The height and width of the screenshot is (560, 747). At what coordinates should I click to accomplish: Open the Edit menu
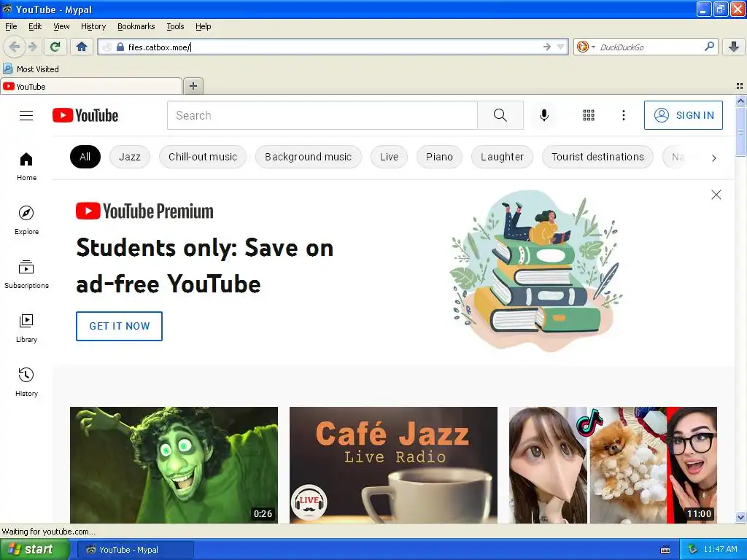35,26
